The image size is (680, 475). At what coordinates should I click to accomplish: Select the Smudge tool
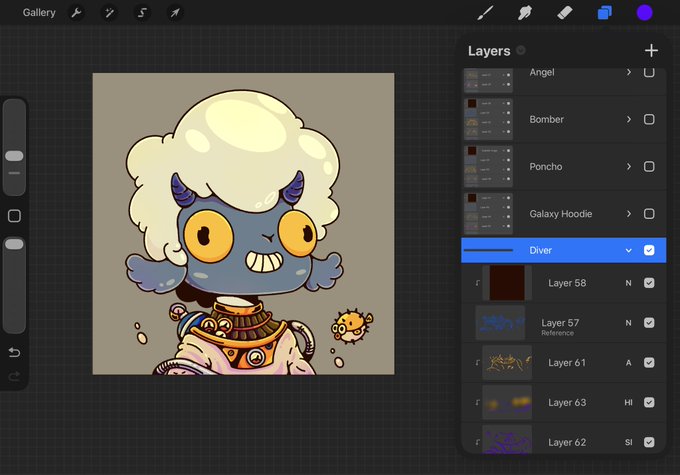click(525, 13)
